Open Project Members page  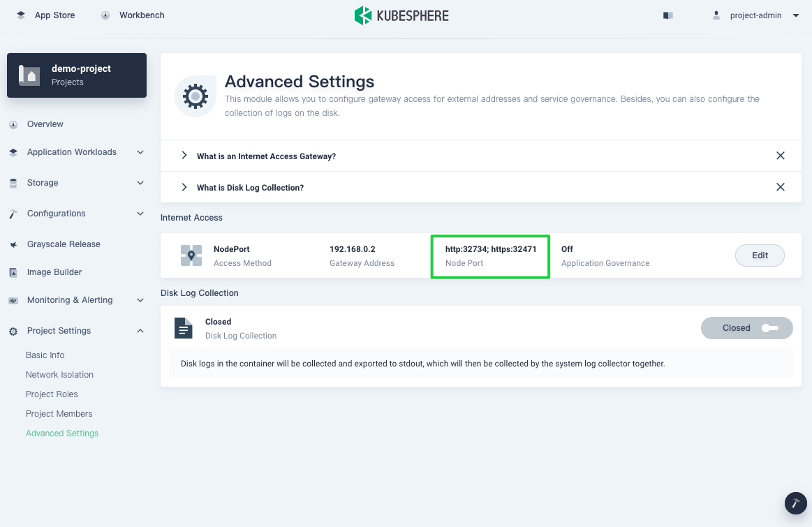(x=59, y=414)
